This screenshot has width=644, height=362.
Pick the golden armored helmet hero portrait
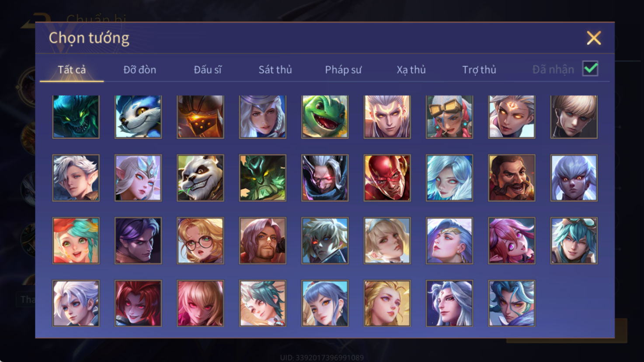(x=200, y=117)
